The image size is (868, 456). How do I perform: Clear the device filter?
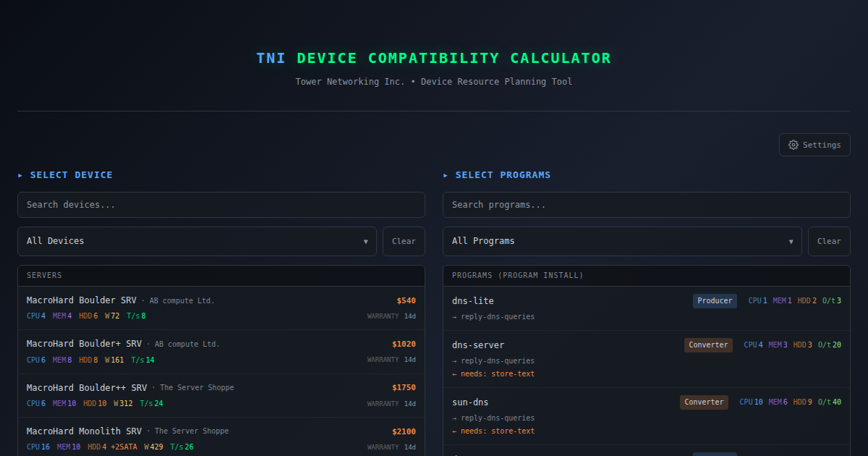coord(404,241)
